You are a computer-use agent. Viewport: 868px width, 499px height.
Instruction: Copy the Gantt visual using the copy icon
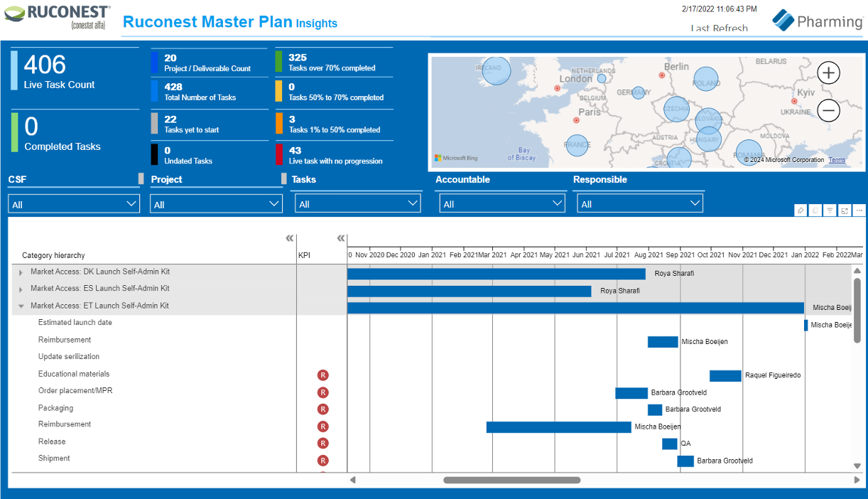click(815, 210)
